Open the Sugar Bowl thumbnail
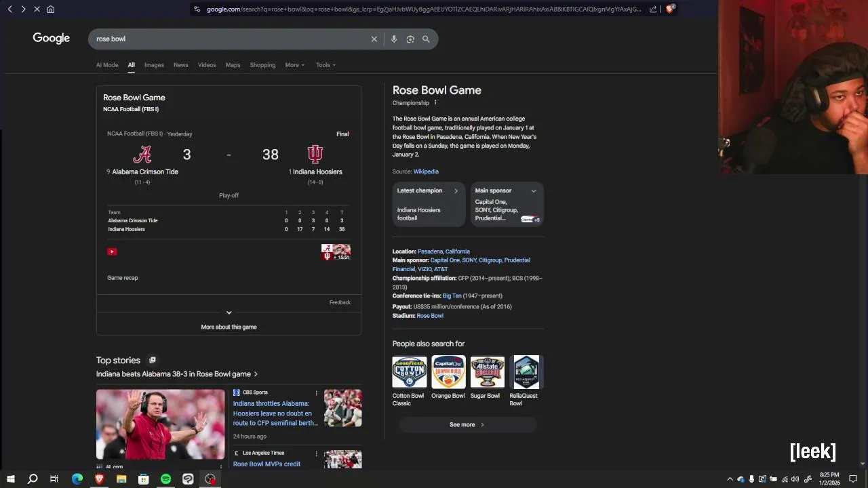This screenshot has height=488, width=868. pos(488,372)
